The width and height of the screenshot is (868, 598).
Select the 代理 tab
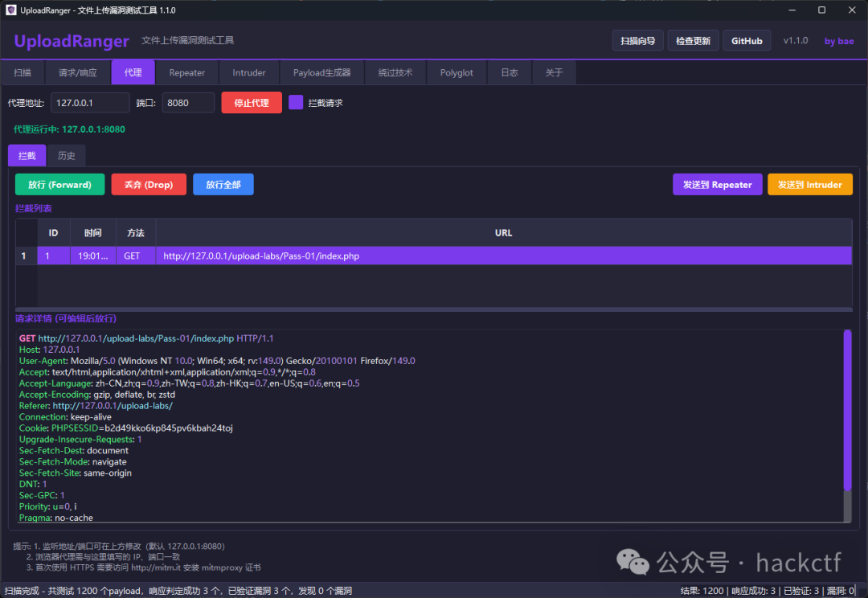(133, 72)
